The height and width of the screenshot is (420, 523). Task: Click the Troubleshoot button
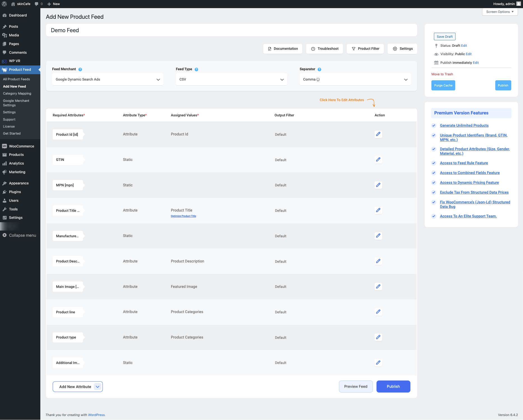click(325, 49)
